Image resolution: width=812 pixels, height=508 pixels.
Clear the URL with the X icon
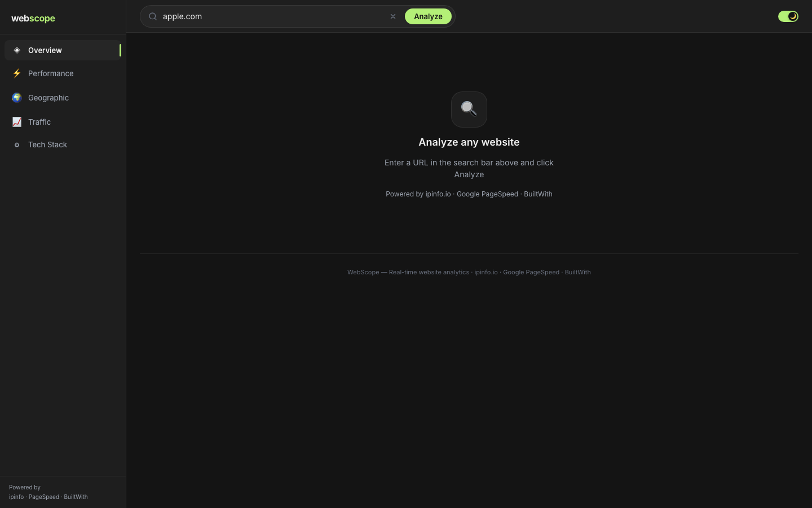pyautogui.click(x=393, y=16)
